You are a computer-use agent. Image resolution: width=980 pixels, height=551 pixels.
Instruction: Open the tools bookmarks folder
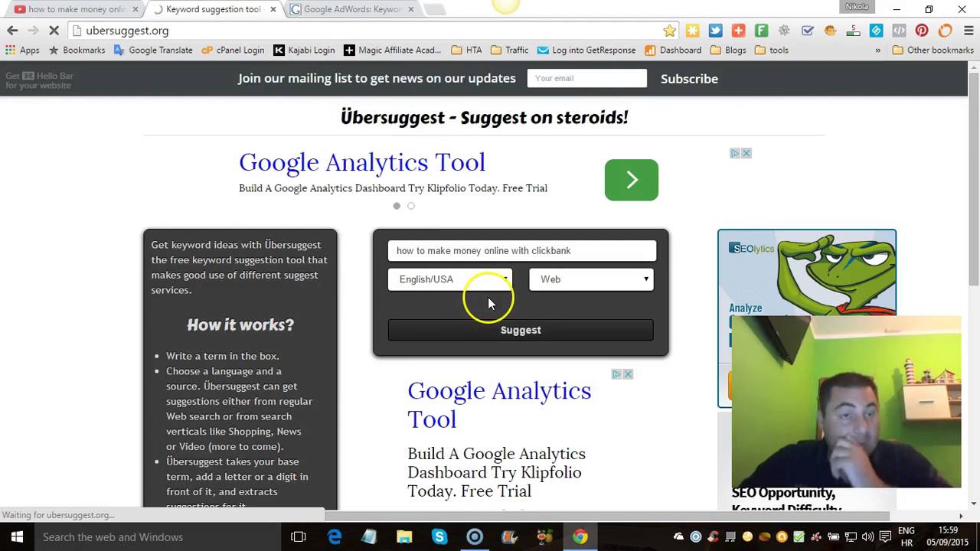(772, 50)
